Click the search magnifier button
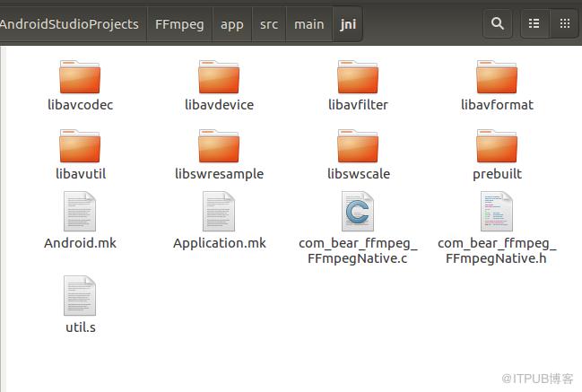This screenshot has height=392, width=582. 498,23
